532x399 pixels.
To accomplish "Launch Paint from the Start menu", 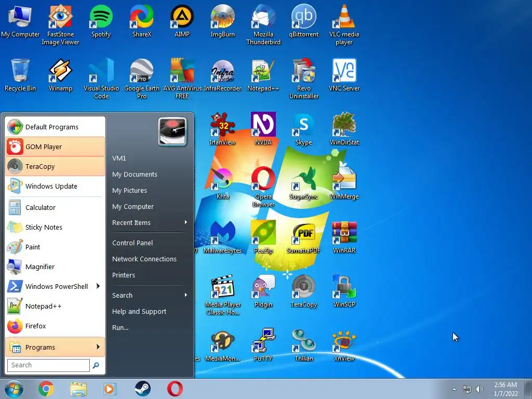I will [x=55, y=247].
